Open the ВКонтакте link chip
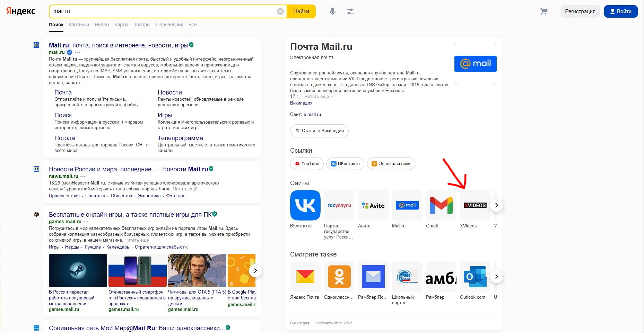The height and width of the screenshot is (333, 644). pyautogui.click(x=345, y=164)
